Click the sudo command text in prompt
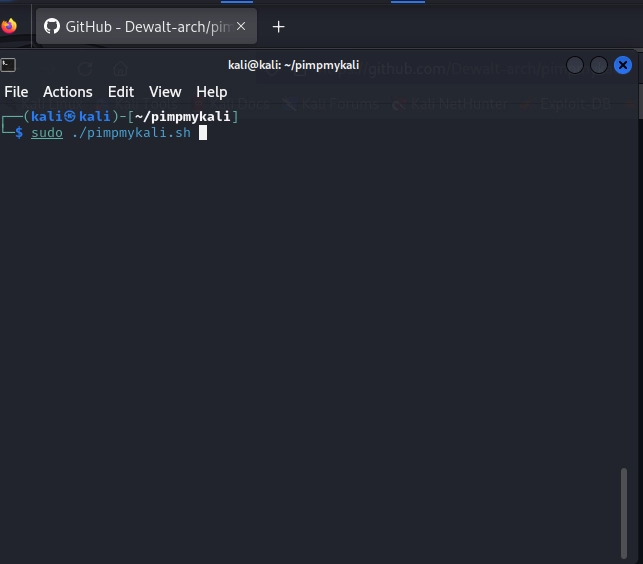 46,133
